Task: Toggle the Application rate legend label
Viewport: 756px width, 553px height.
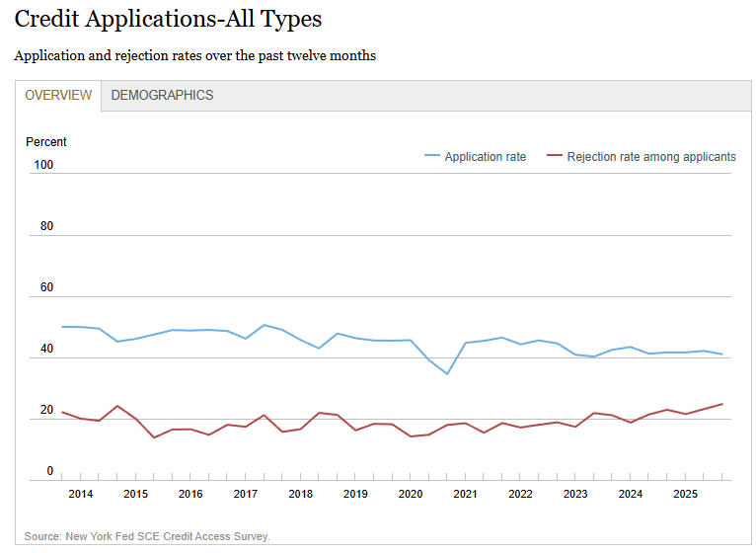Action: pos(485,157)
